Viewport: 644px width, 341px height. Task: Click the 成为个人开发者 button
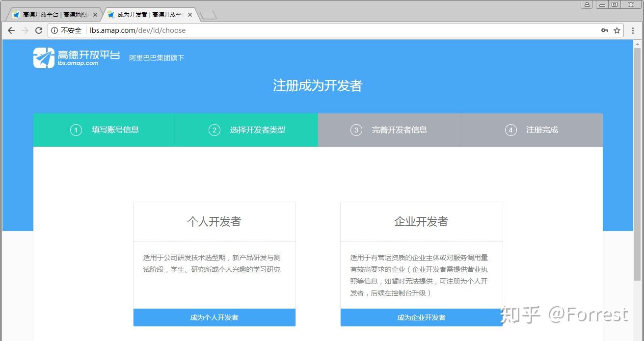pyautogui.click(x=215, y=317)
